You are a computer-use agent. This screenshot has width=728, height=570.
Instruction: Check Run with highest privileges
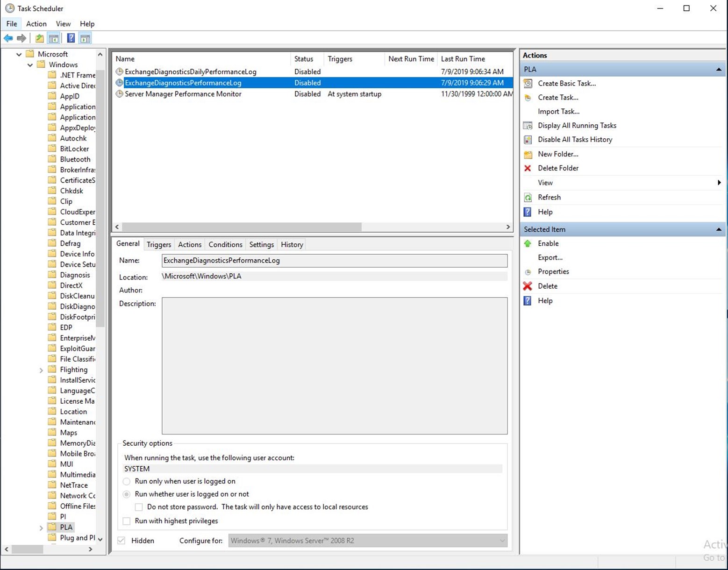pos(127,521)
